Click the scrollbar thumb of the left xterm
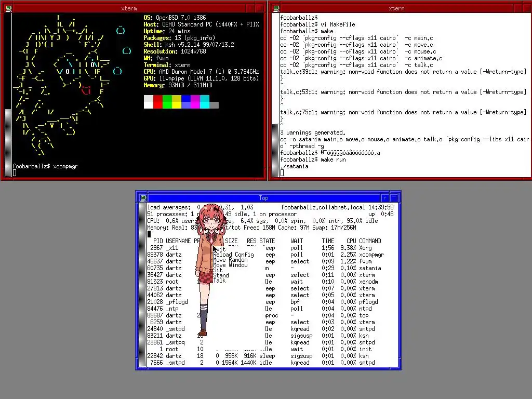The height and width of the screenshot is (399, 532). click(x=8, y=142)
